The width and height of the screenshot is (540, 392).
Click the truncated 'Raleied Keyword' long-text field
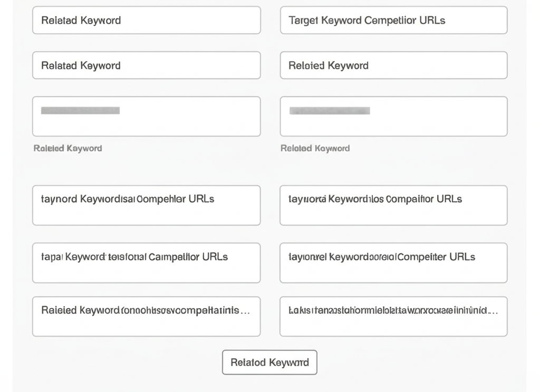tap(146, 316)
